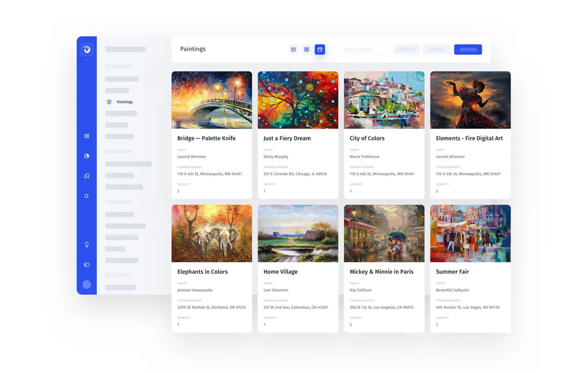588x373 pixels.
Task: Select the active card view icon
Action: point(320,50)
